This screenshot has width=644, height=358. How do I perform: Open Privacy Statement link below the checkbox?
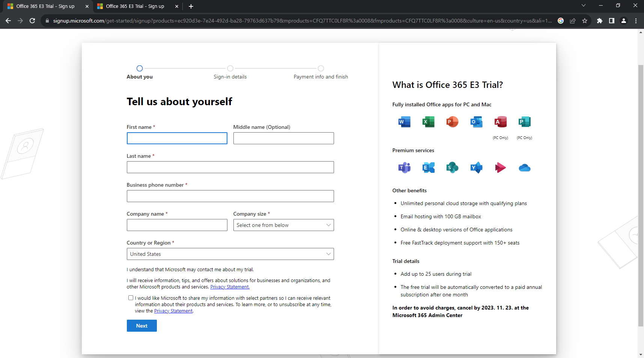click(173, 311)
